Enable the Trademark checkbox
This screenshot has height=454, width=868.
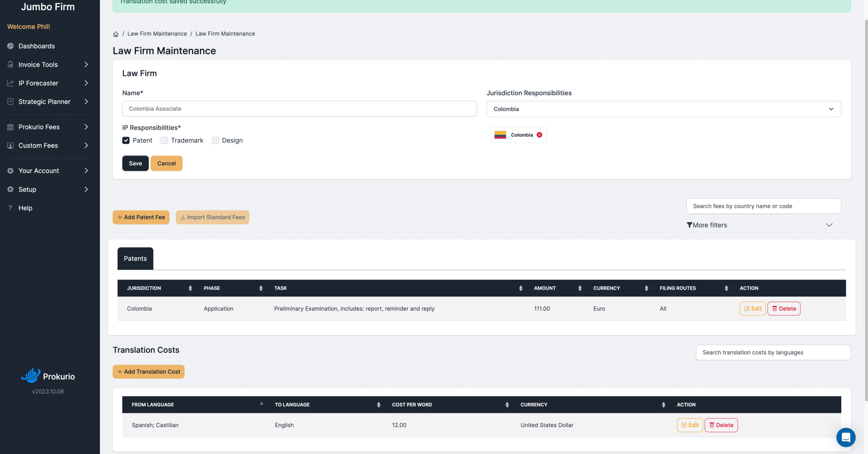point(164,140)
